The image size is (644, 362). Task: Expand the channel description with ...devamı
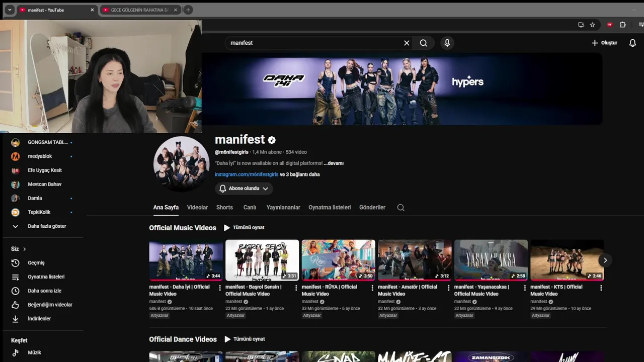click(x=334, y=163)
